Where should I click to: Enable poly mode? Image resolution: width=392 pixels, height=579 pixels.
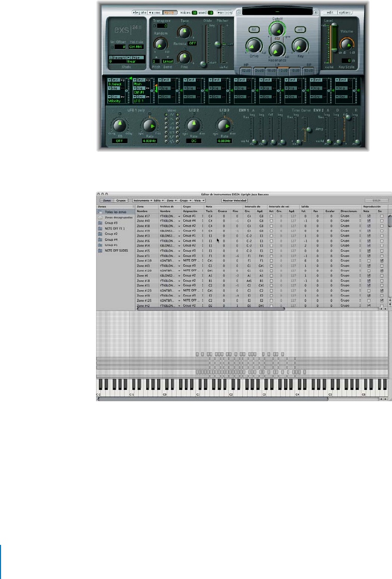pyautogui.click(x=169, y=12)
